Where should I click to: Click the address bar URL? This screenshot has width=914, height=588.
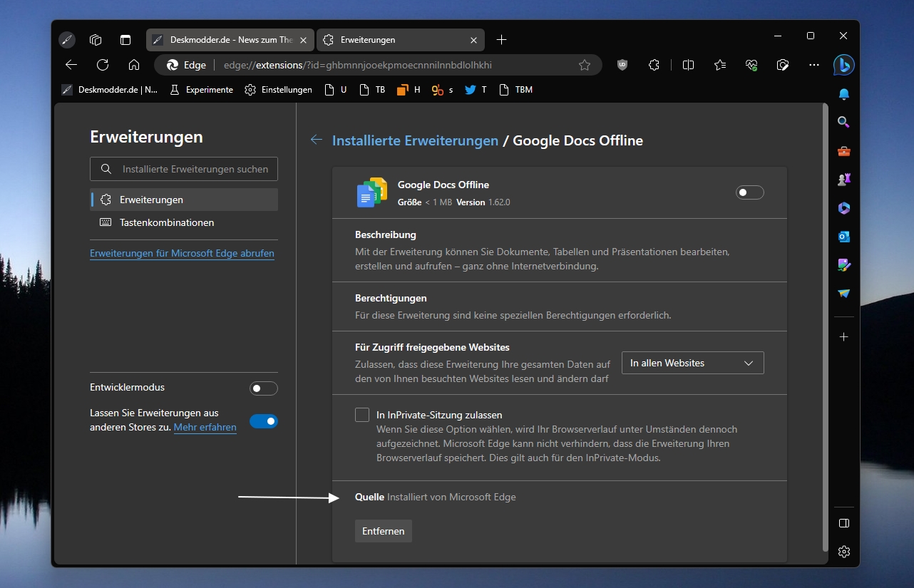[x=357, y=65]
